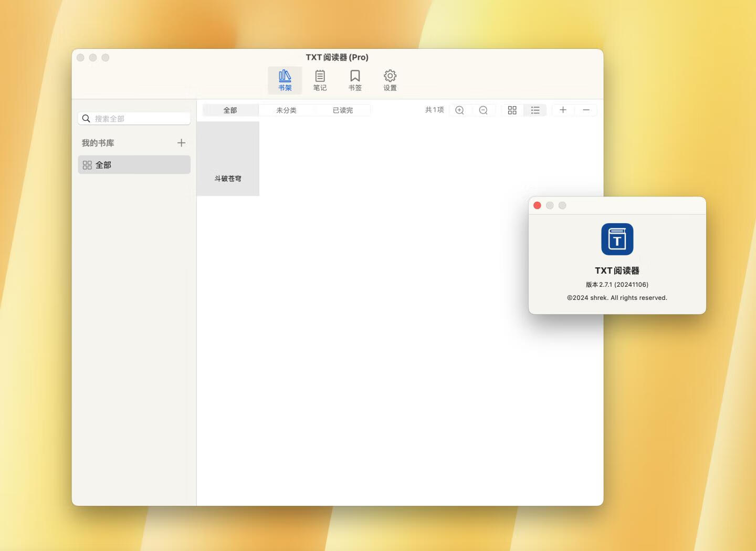This screenshot has width=756, height=551.
Task: Select 全部 in the sidebar library
Action: pos(134,165)
